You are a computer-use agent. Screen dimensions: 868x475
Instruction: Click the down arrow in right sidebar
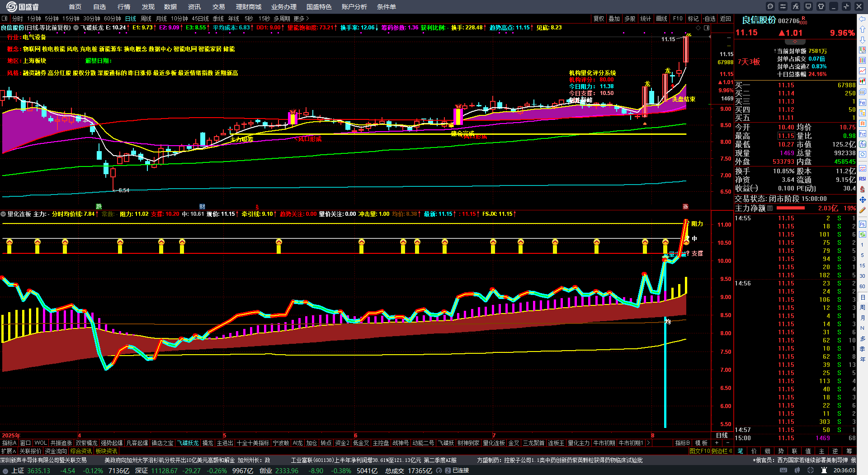pos(863,40)
